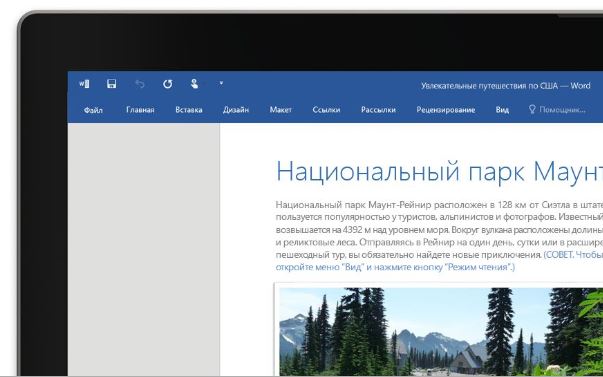Click the Redo circular arrow icon

click(x=167, y=84)
